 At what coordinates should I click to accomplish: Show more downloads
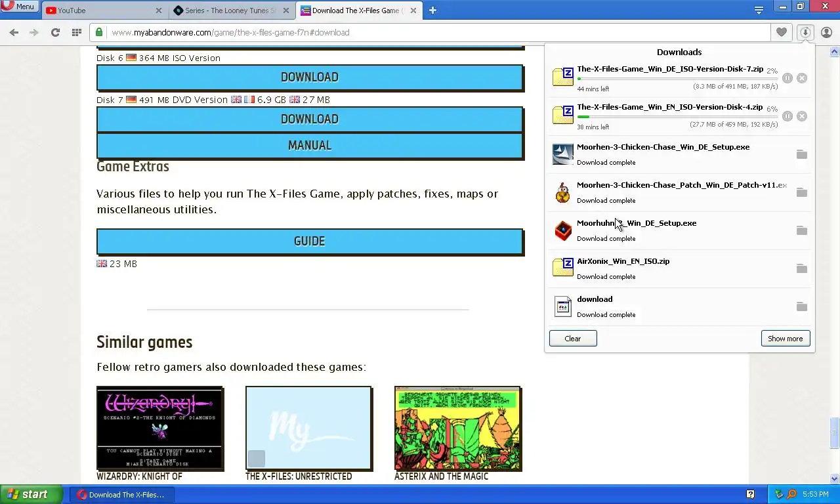(786, 339)
